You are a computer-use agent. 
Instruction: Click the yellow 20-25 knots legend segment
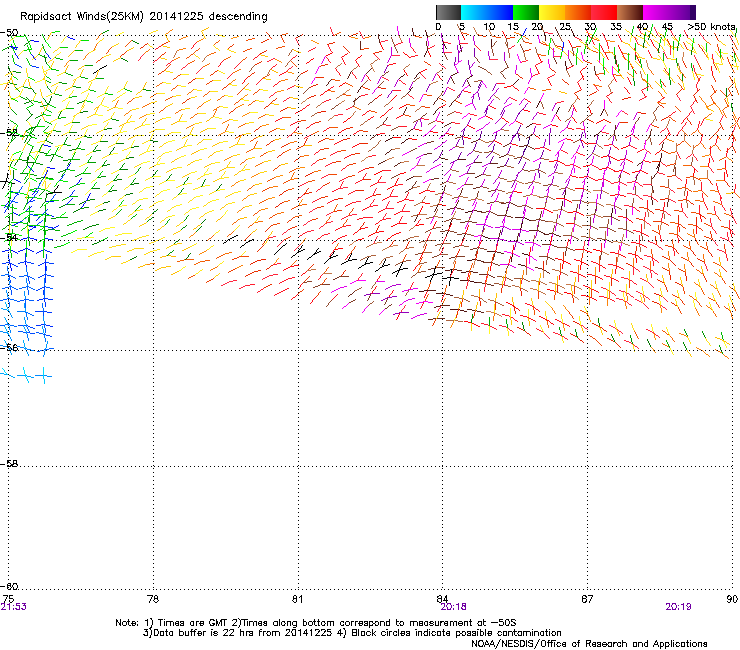tap(552, 12)
